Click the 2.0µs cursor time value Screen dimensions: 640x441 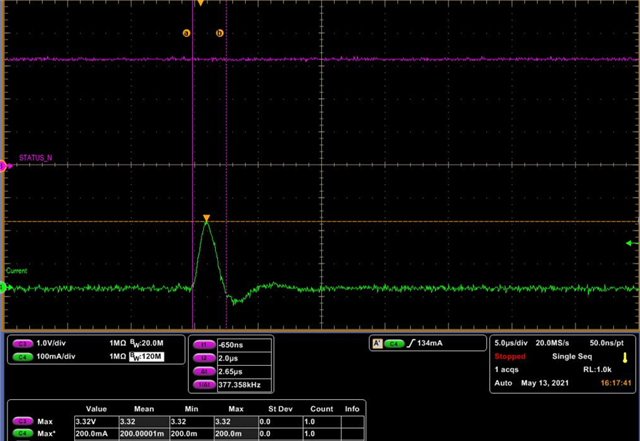[228, 358]
